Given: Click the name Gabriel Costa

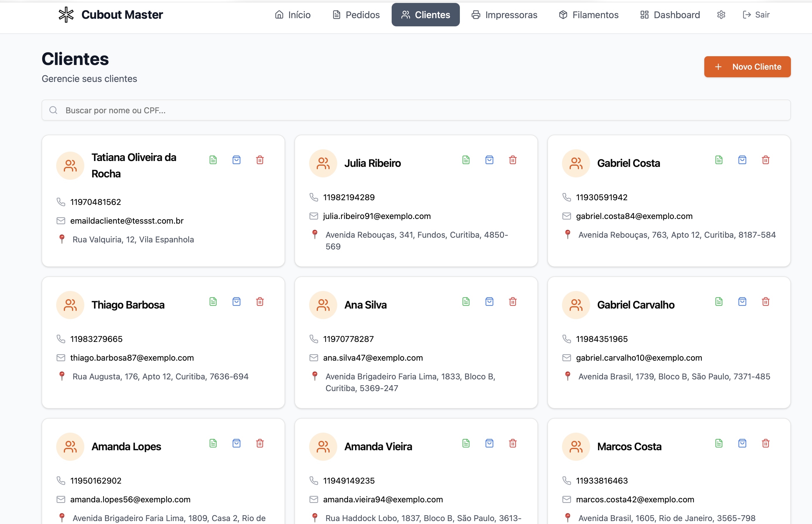Looking at the screenshot, I should pyautogui.click(x=628, y=163).
